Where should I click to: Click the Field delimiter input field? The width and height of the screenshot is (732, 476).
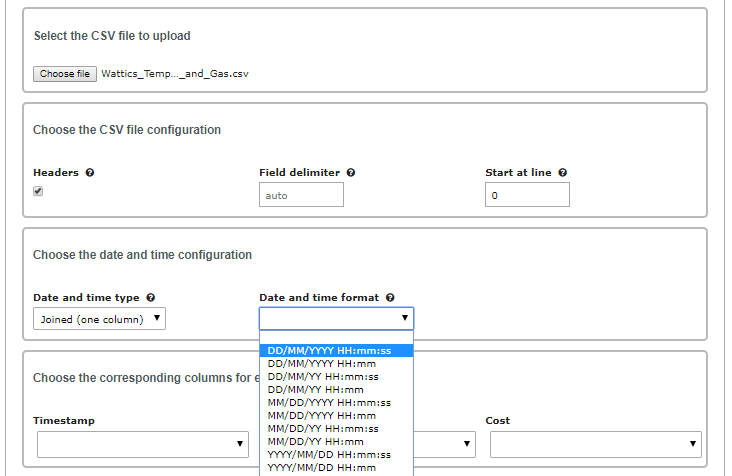coord(301,195)
